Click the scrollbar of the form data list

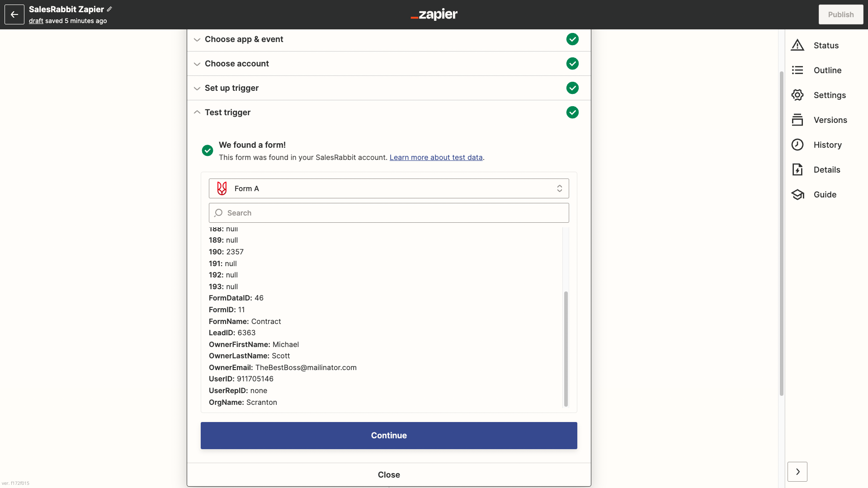click(566, 349)
